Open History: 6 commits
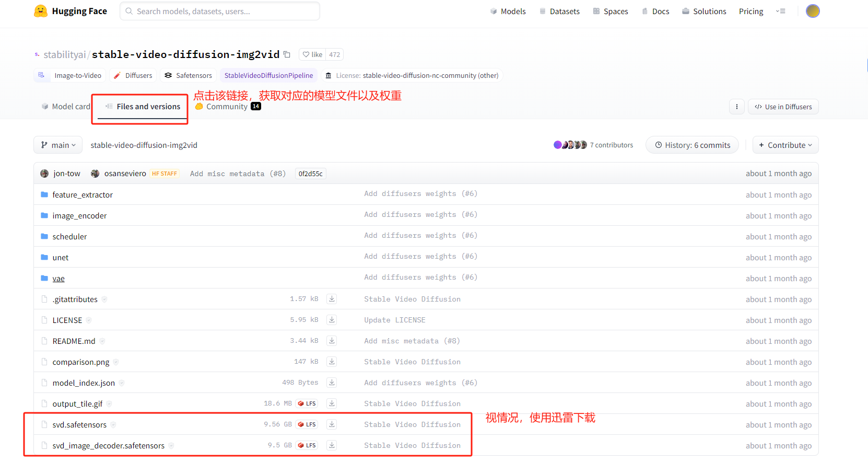This screenshot has width=868, height=462. tap(692, 145)
